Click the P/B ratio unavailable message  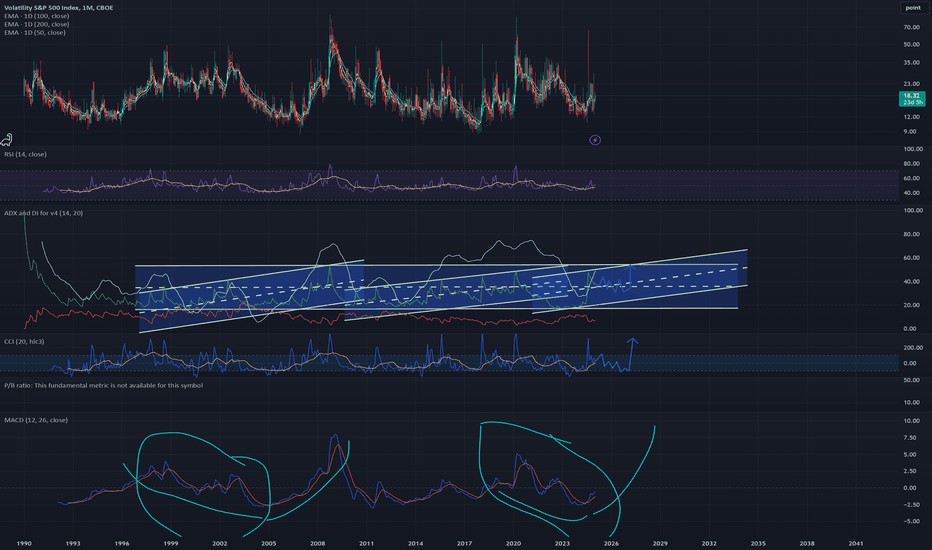[x=103, y=385]
